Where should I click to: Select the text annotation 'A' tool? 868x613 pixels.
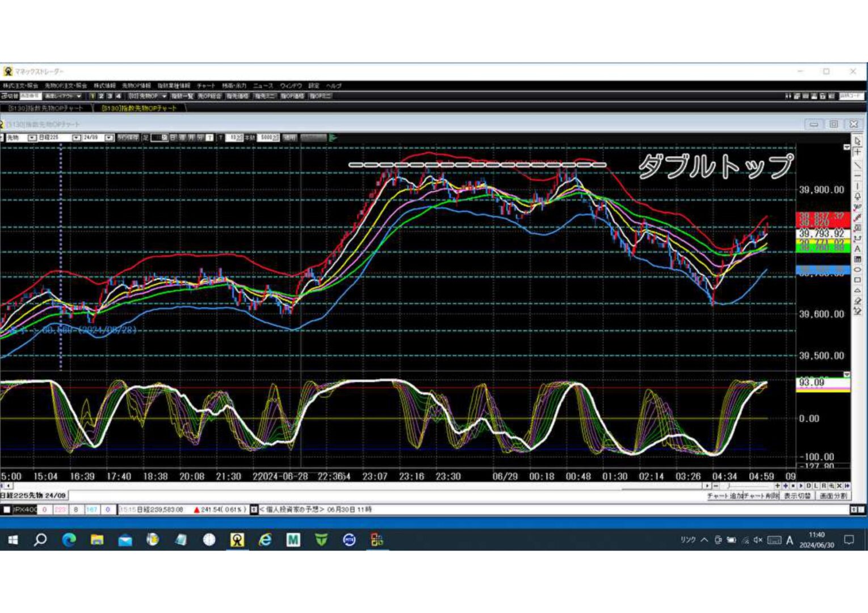[857, 249]
